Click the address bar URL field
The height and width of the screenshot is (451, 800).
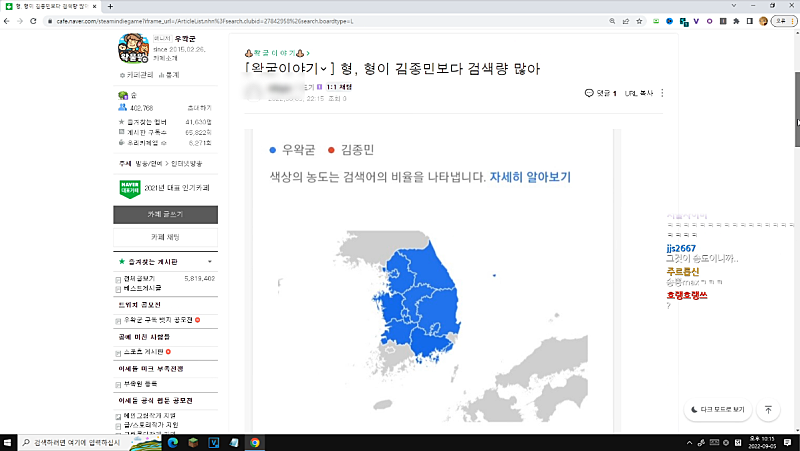327,21
